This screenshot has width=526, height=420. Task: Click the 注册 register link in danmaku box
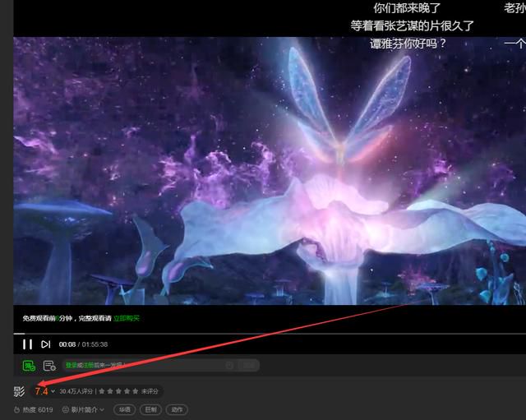coord(88,365)
